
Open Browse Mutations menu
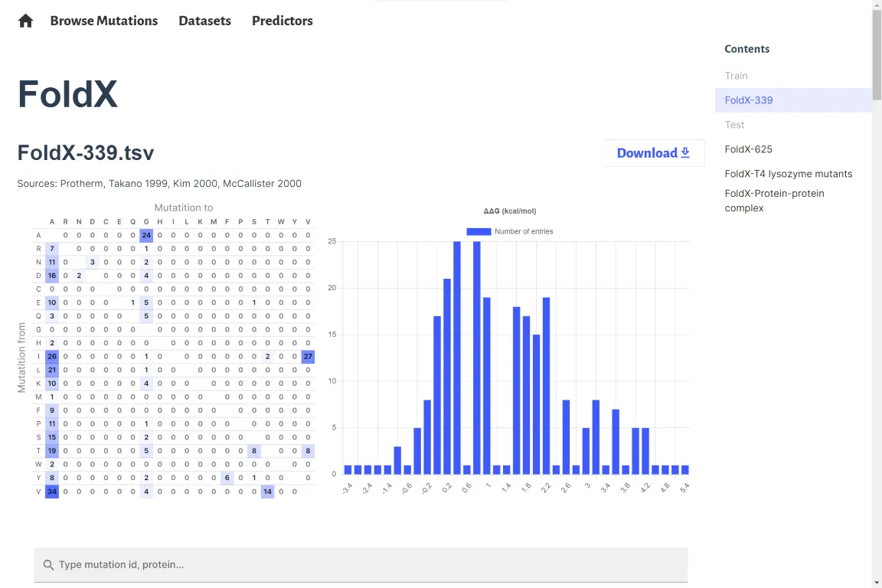(104, 21)
